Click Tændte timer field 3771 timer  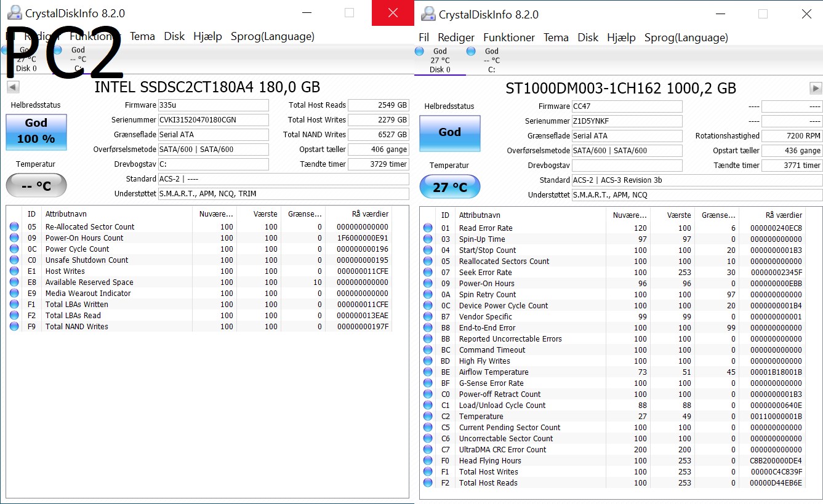point(792,166)
